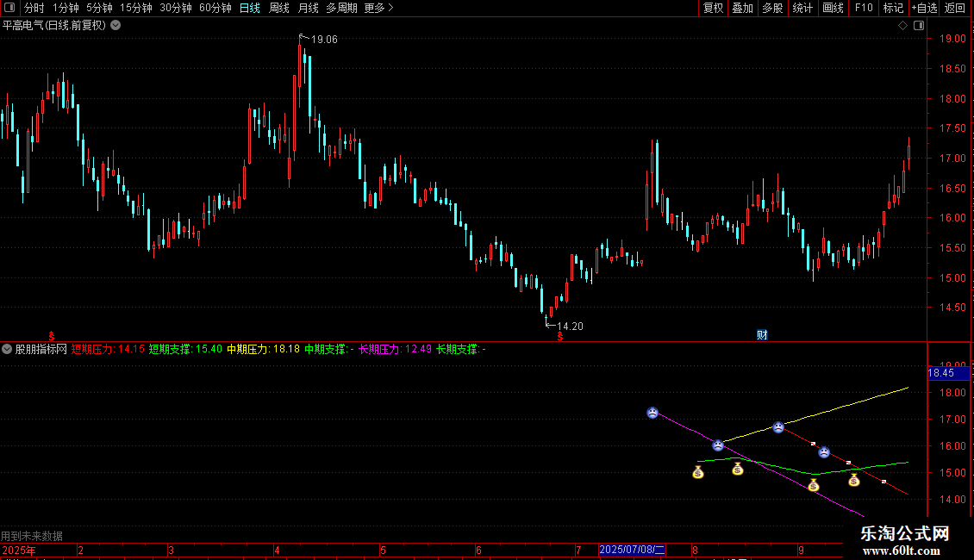
Task: Click the red $ marker below 14.20
Action: click(x=560, y=336)
